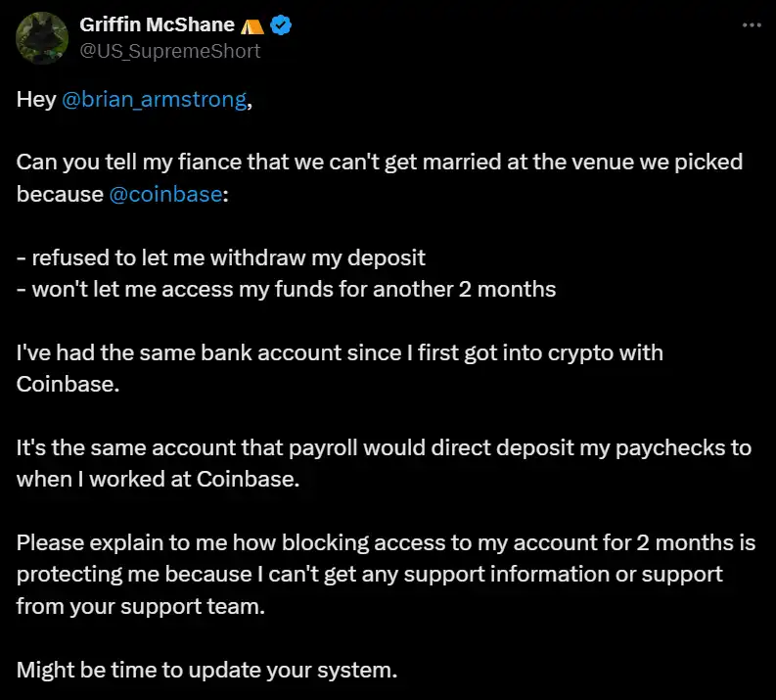The height and width of the screenshot is (700, 776).
Task: Select the "won't let me access my funds" line
Action: pyautogui.click(x=286, y=289)
